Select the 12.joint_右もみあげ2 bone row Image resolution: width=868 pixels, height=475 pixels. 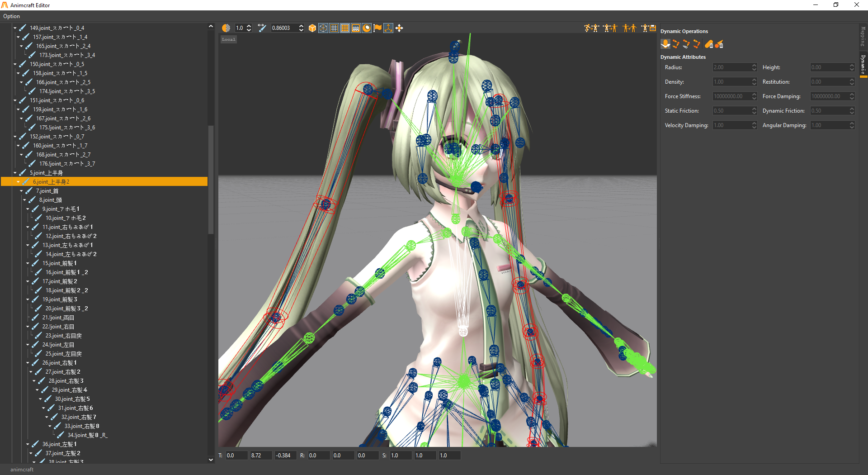click(71, 236)
